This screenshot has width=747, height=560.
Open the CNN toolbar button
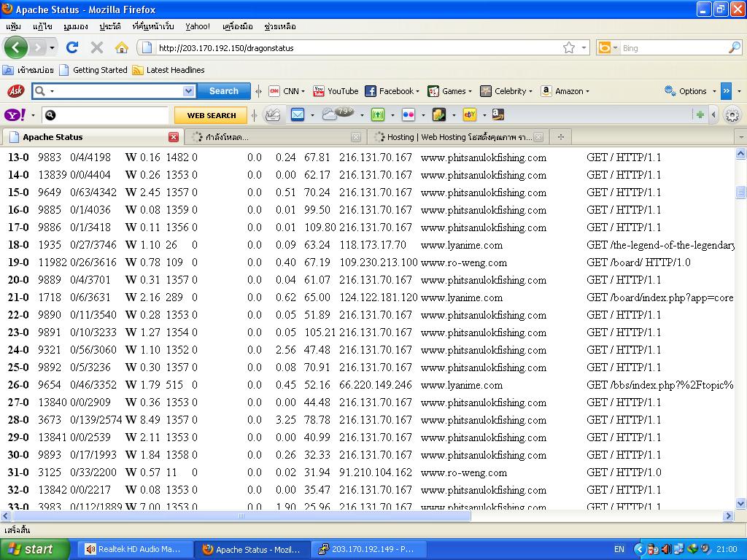[x=287, y=91]
